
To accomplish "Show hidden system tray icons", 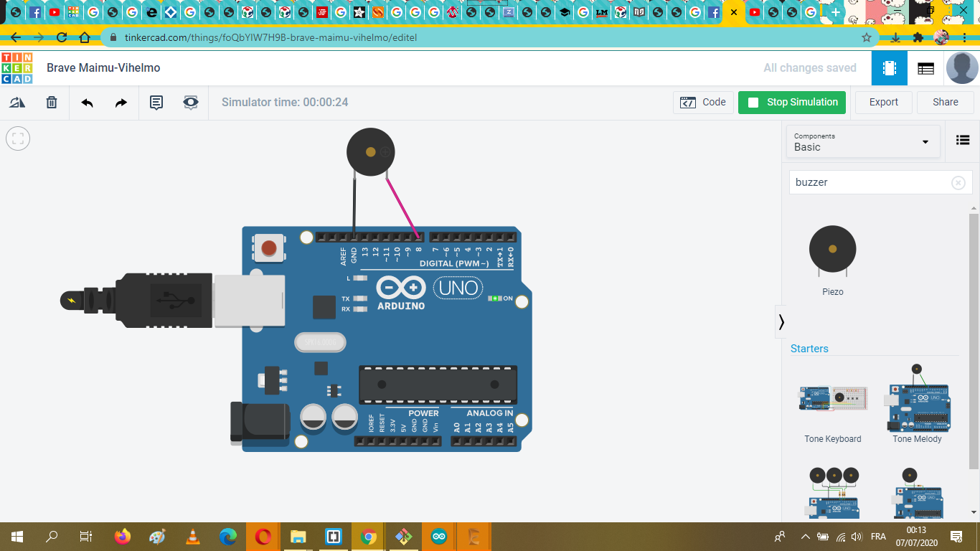I will pos(806,537).
